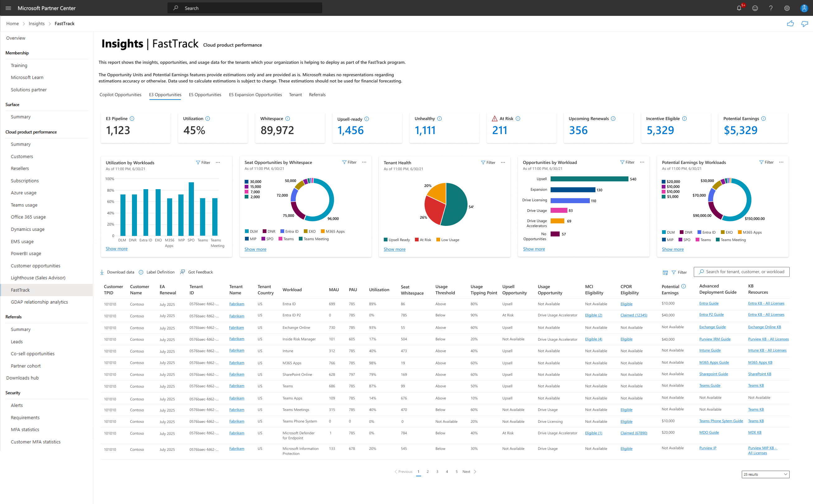This screenshot has width=813, height=504.
Task: Click the smiley feedback icon
Action: pos(755,8)
